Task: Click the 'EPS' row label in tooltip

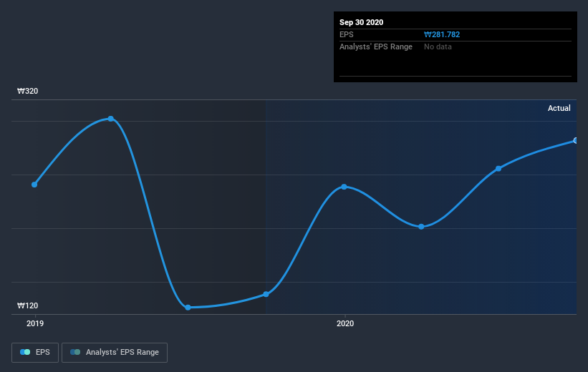Action: click(x=347, y=34)
